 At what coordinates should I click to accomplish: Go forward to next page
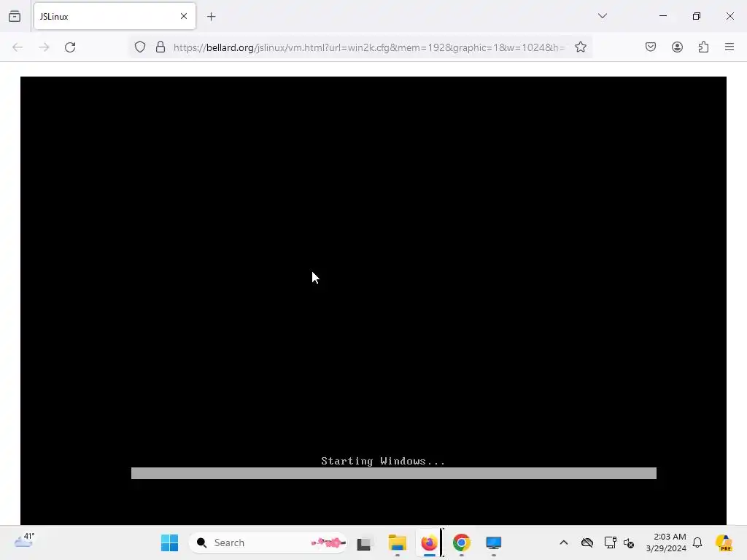[x=44, y=47]
